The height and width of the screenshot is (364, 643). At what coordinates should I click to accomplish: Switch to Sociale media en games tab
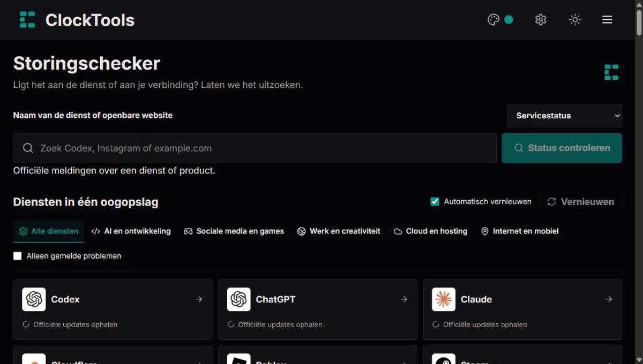point(234,231)
